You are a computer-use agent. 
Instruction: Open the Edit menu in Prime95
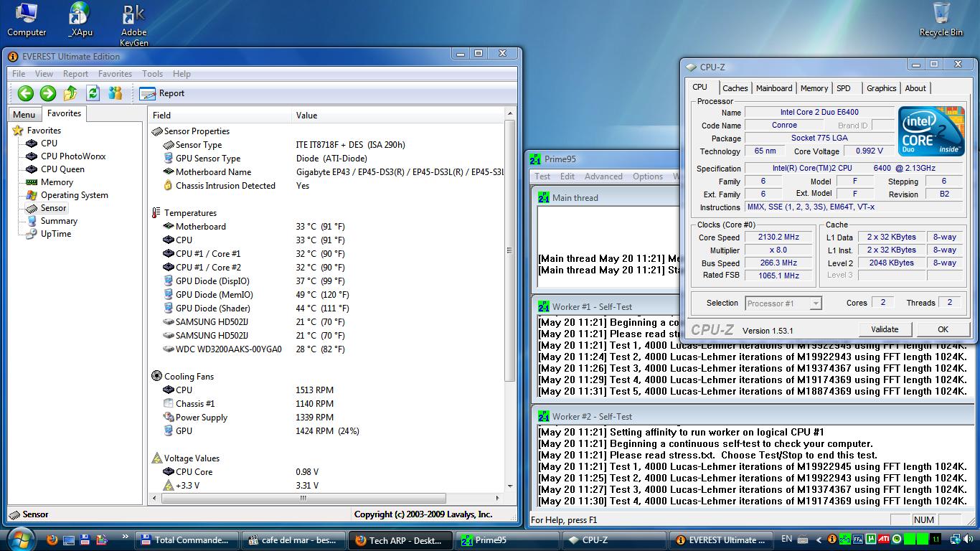[567, 176]
